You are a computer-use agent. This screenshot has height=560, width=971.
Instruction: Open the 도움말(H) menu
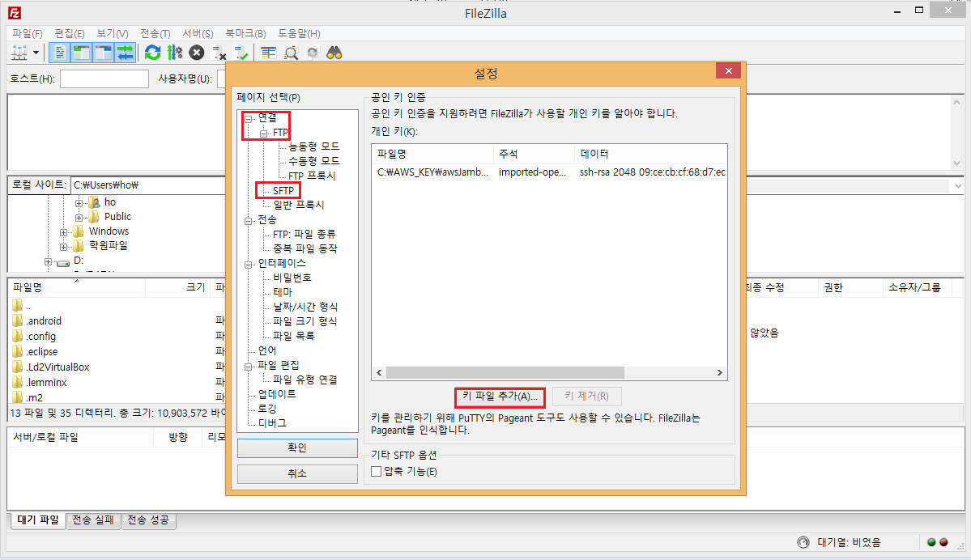[299, 33]
